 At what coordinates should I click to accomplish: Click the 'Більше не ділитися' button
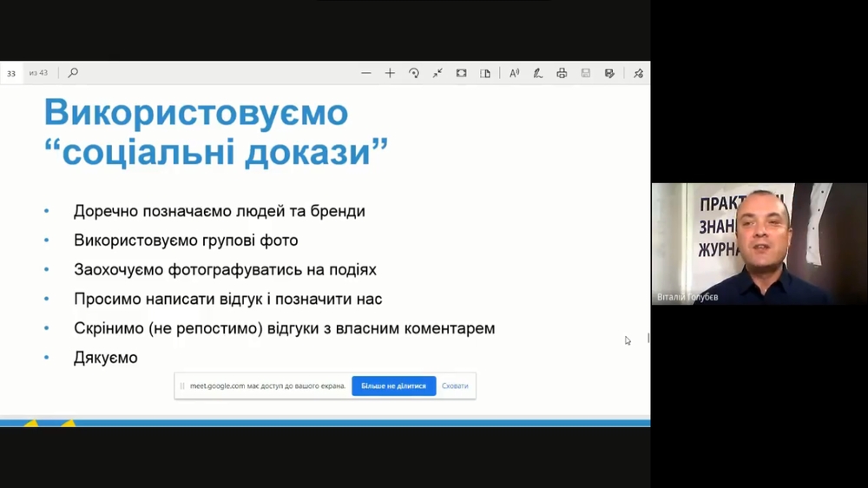click(x=393, y=386)
